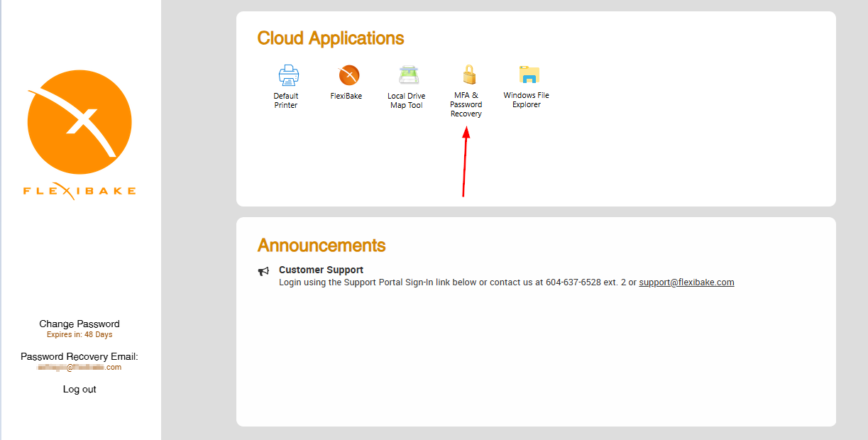Click the Change Password link
The width and height of the screenshot is (868, 440).
(79, 324)
